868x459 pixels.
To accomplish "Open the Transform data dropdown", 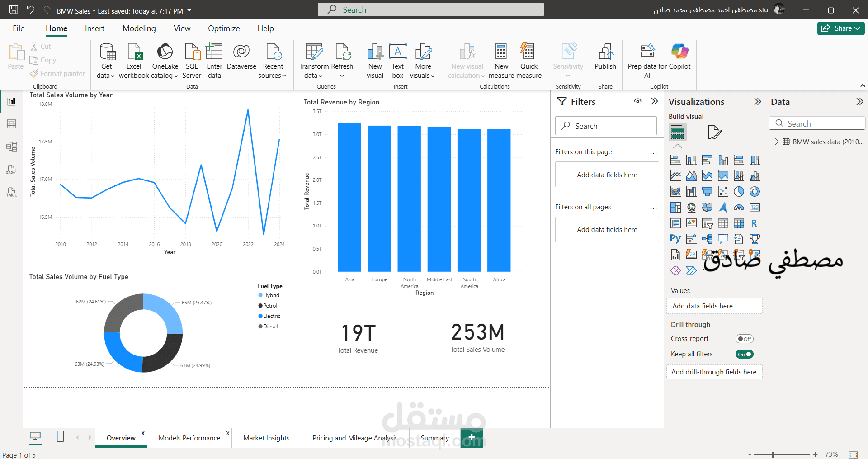I will [314, 61].
